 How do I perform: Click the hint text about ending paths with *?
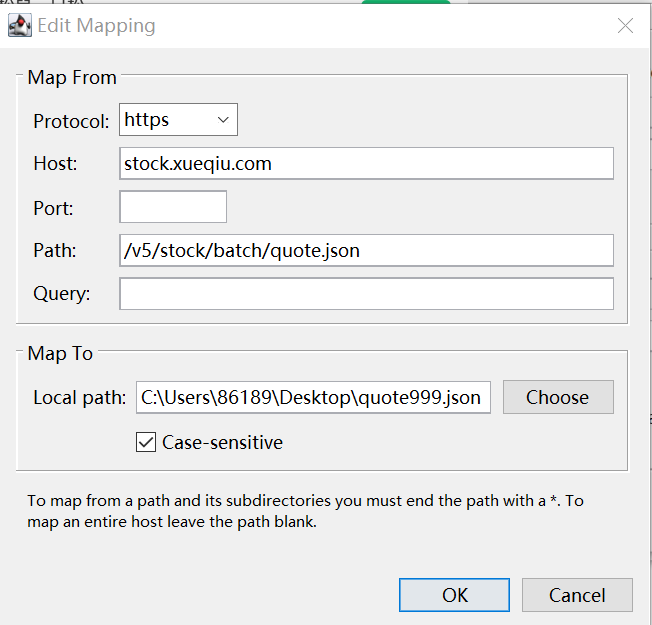tap(305, 511)
